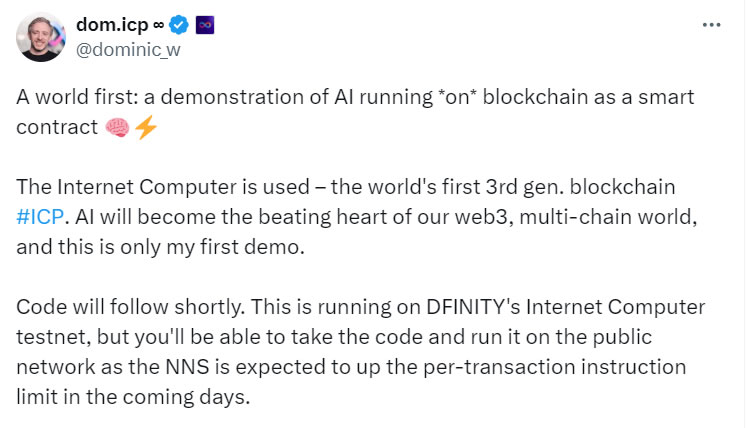Click the brain emoji after 'contract'
The height and width of the screenshot is (428, 747).
(117, 128)
